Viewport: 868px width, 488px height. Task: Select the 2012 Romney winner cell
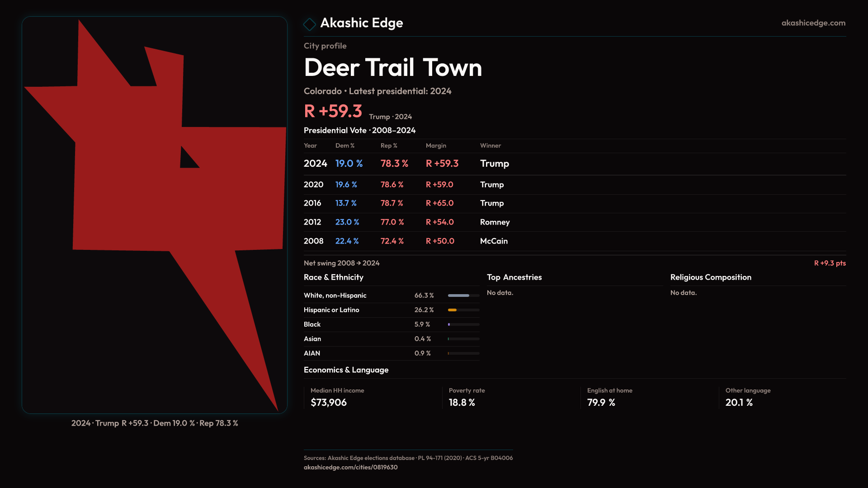point(495,222)
